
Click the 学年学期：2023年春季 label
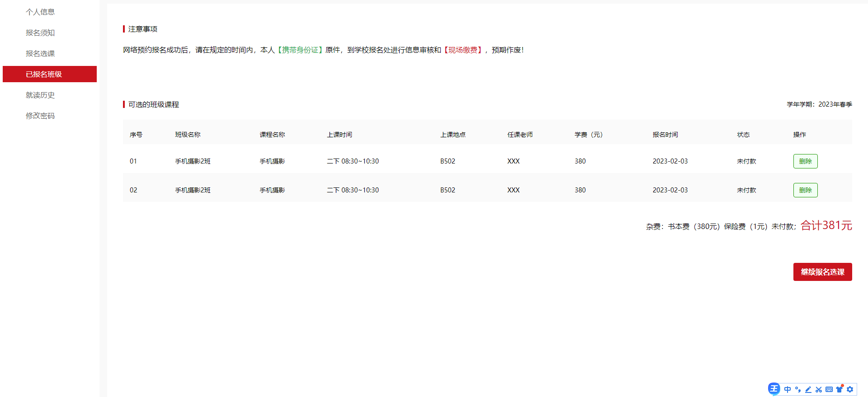819,104
